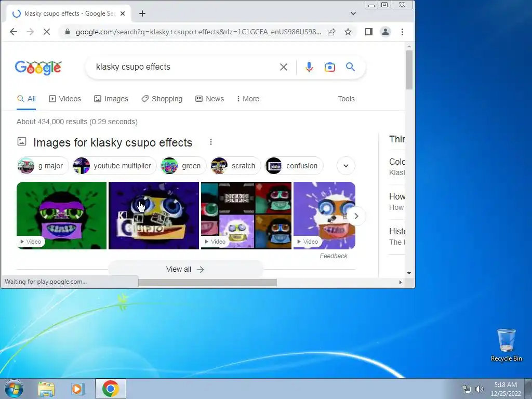Open the Chrome three-dot menu
Screen dimensions: 532x399
click(x=403, y=32)
